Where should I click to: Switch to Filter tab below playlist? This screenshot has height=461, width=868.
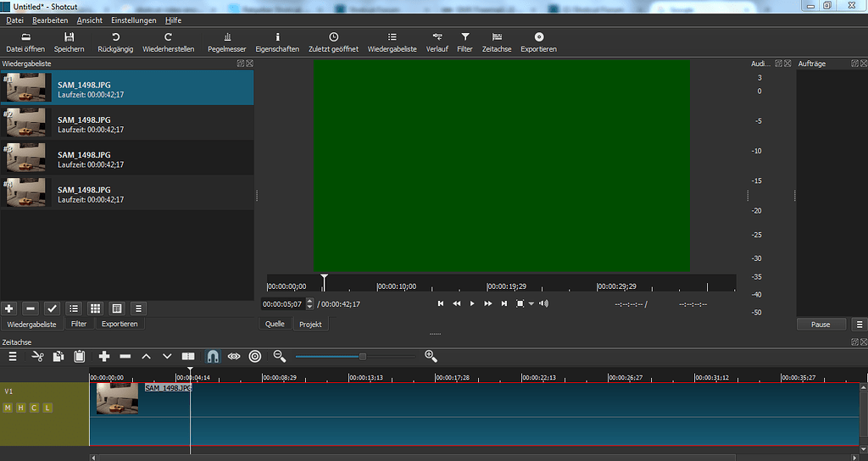click(x=79, y=324)
